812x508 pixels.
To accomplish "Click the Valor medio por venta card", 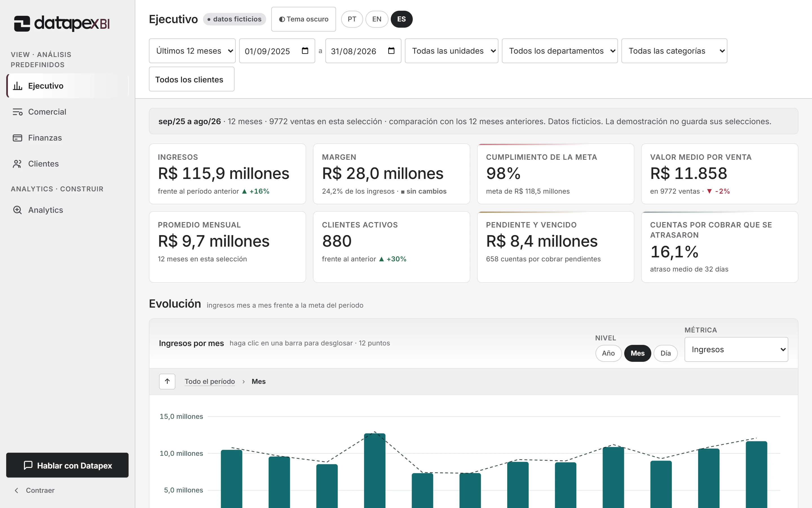I will tap(720, 174).
